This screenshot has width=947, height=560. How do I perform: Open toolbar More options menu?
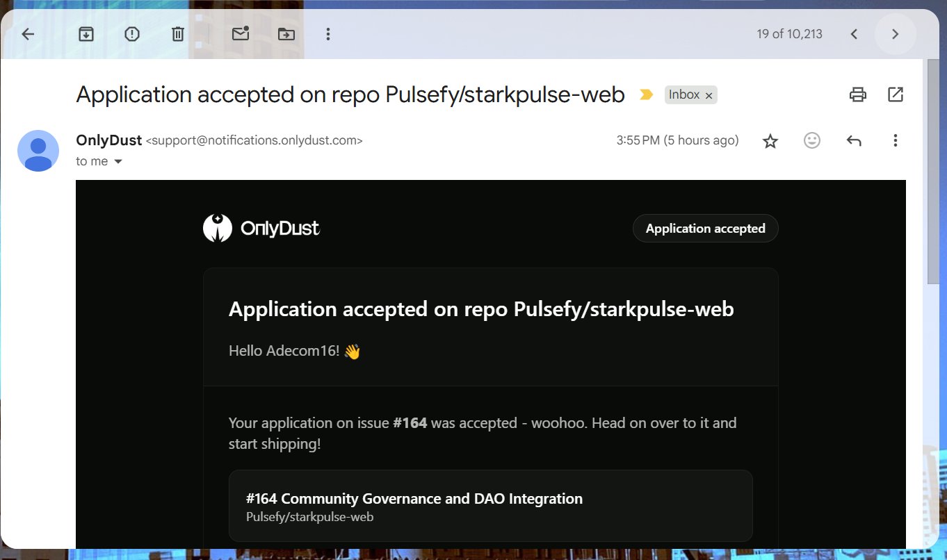point(328,34)
